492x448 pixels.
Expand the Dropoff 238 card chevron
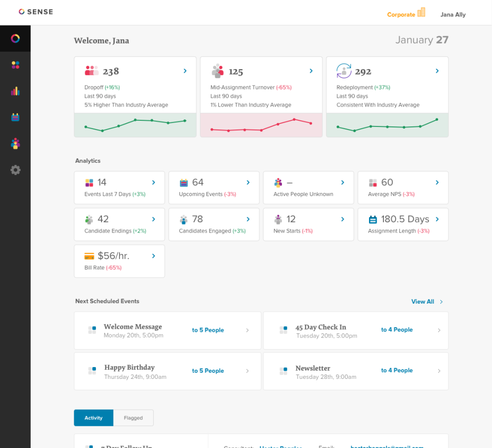click(x=185, y=71)
